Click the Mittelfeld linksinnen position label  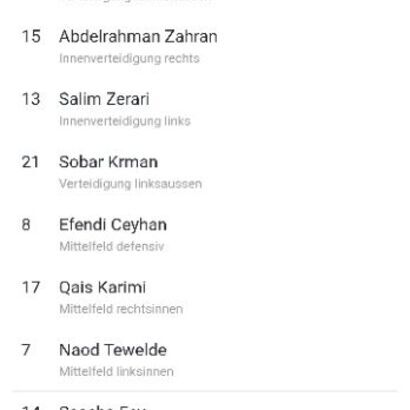[116, 372]
